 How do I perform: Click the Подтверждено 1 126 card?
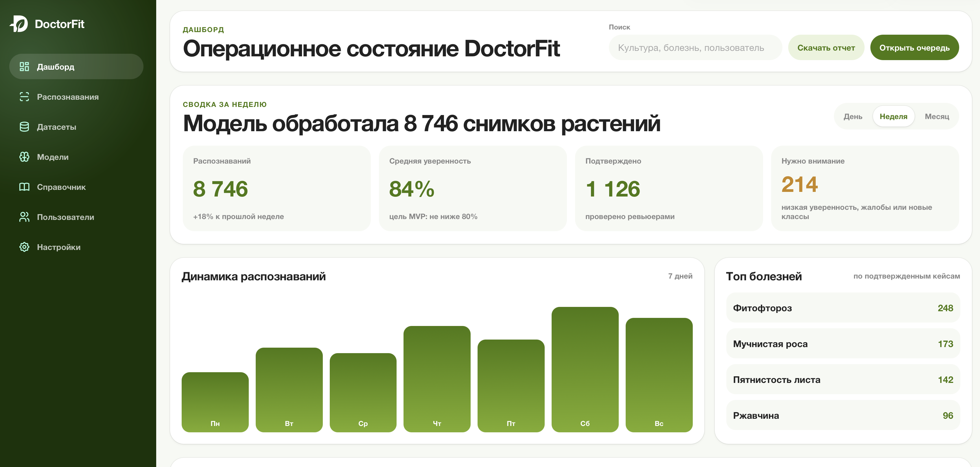pyautogui.click(x=669, y=188)
